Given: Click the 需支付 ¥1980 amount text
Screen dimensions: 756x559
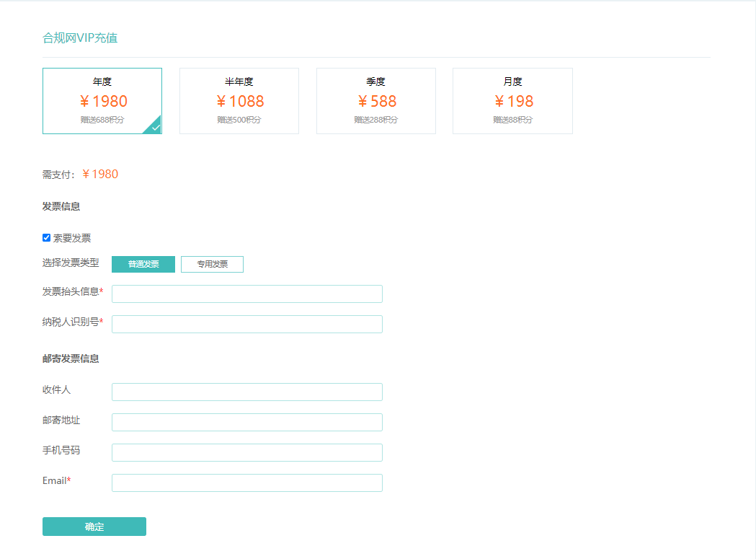Looking at the screenshot, I should click(x=99, y=175).
